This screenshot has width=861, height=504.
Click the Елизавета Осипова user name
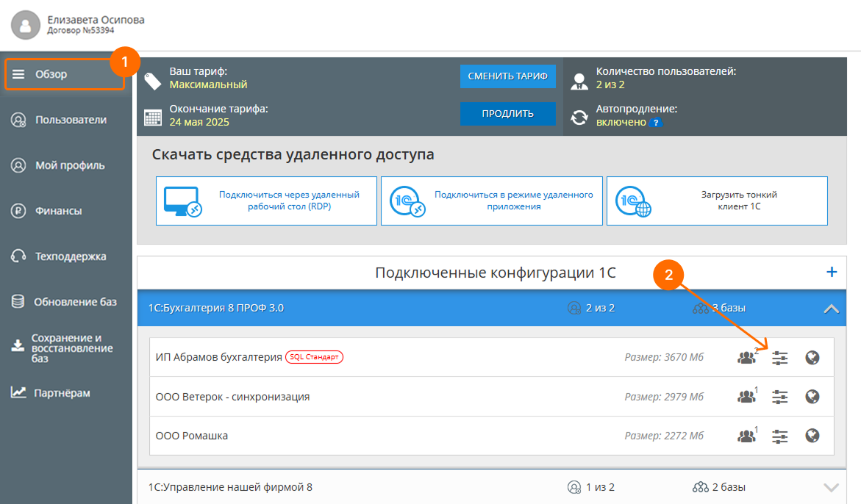(x=96, y=20)
